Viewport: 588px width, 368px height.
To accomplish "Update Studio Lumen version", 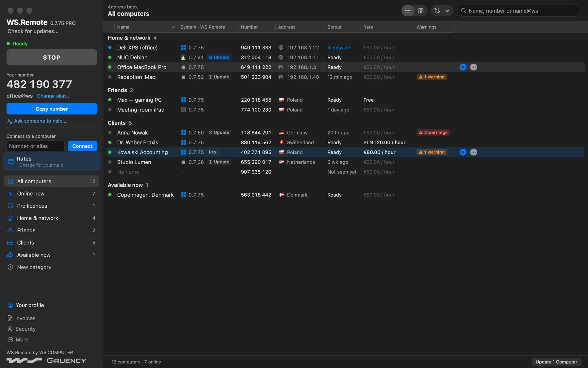I will click(x=219, y=162).
